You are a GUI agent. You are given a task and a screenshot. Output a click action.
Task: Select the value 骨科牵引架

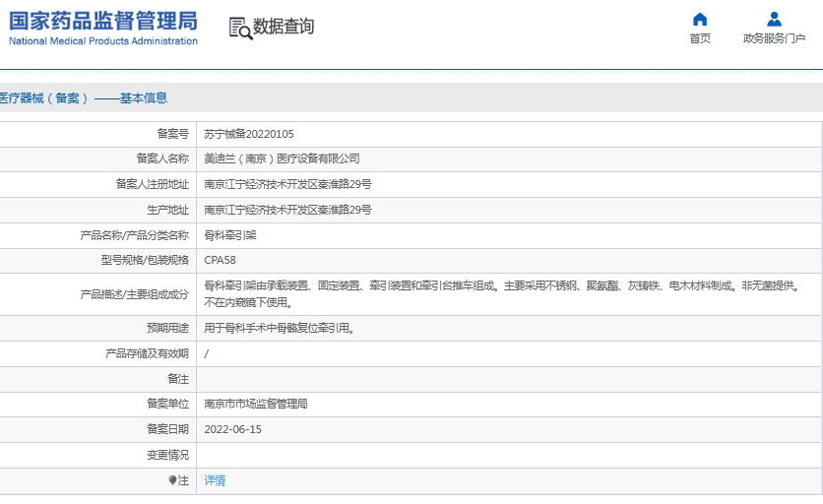click(230, 235)
